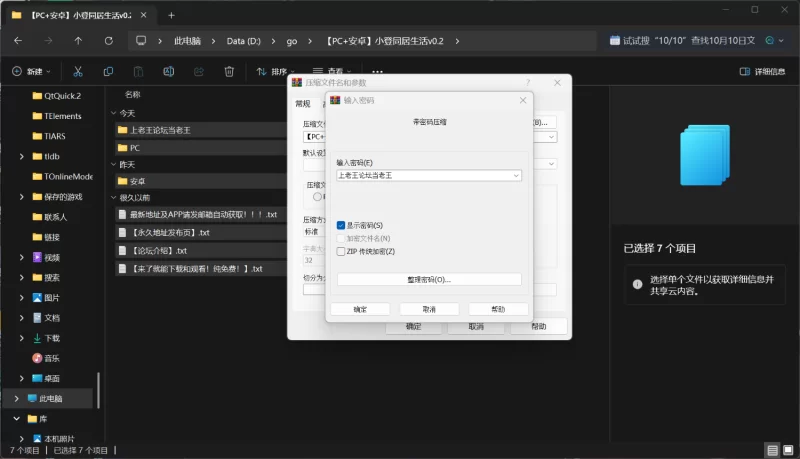Click the 音乐 music folder icon
The width and height of the screenshot is (800, 459).
37,358
